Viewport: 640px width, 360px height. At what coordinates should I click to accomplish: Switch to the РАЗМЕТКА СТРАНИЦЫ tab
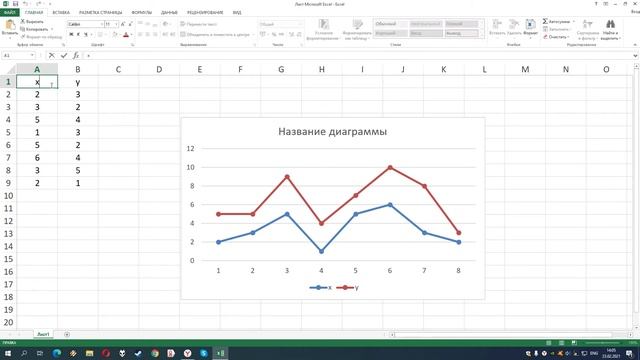point(100,12)
